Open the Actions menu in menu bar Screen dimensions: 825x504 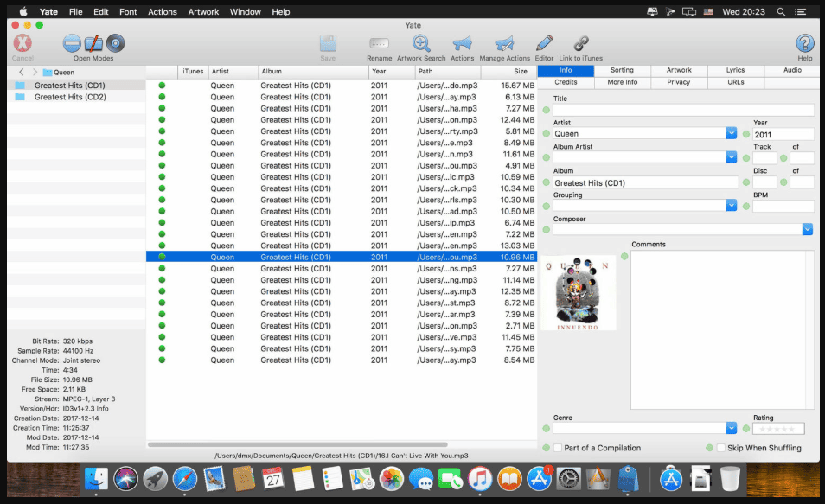coord(162,11)
